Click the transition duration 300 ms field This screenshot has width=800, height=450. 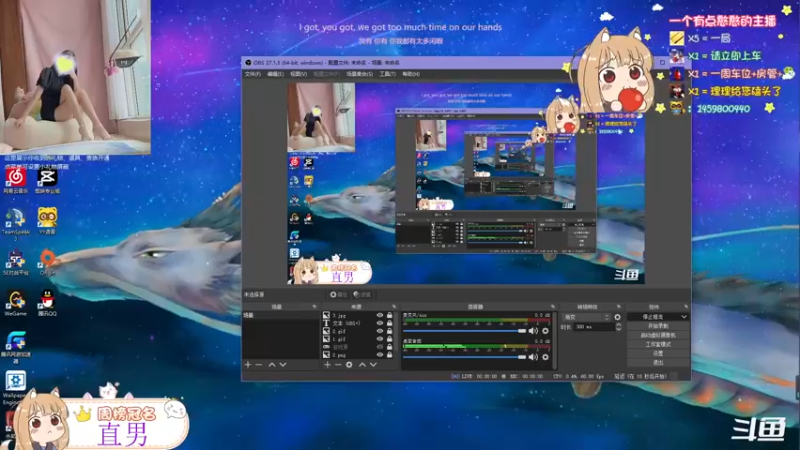pos(593,327)
